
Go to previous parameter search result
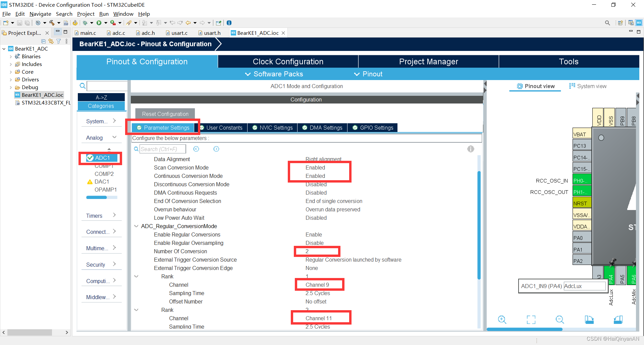coord(196,149)
